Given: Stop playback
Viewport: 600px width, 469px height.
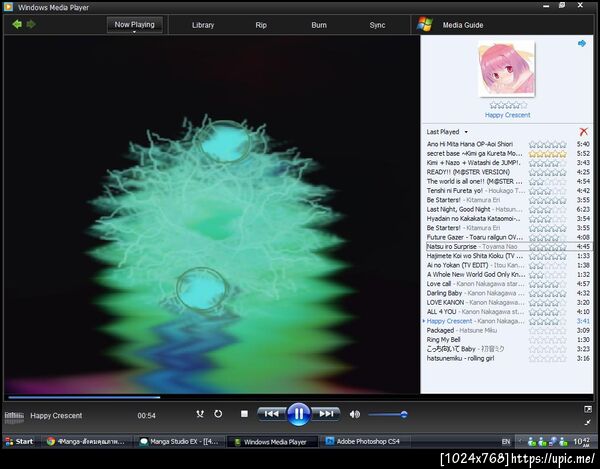Looking at the screenshot, I should point(244,414).
